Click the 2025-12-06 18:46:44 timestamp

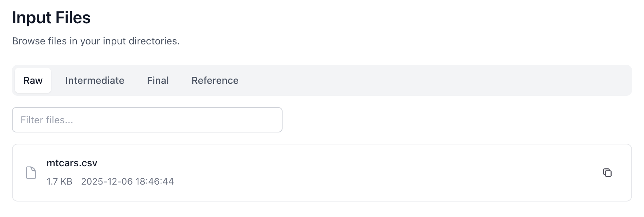(128, 181)
